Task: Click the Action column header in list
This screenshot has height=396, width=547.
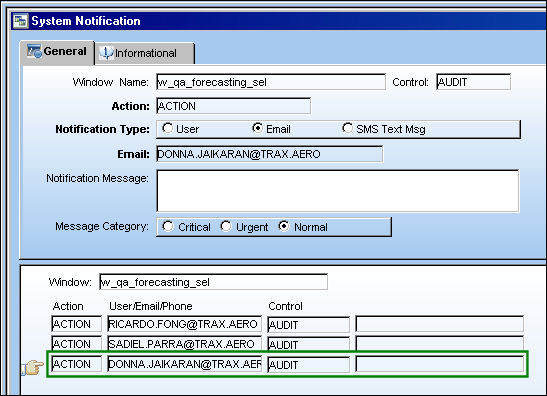Action: coord(68,306)
